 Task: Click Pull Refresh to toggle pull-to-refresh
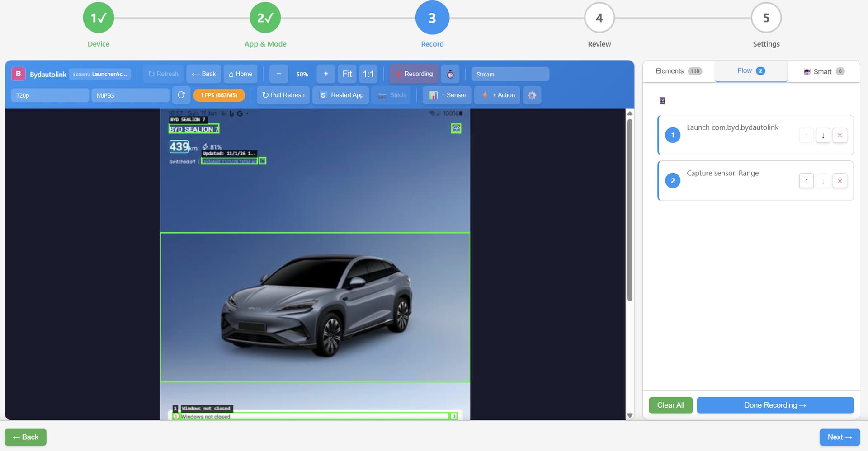(x=283, y=95)
